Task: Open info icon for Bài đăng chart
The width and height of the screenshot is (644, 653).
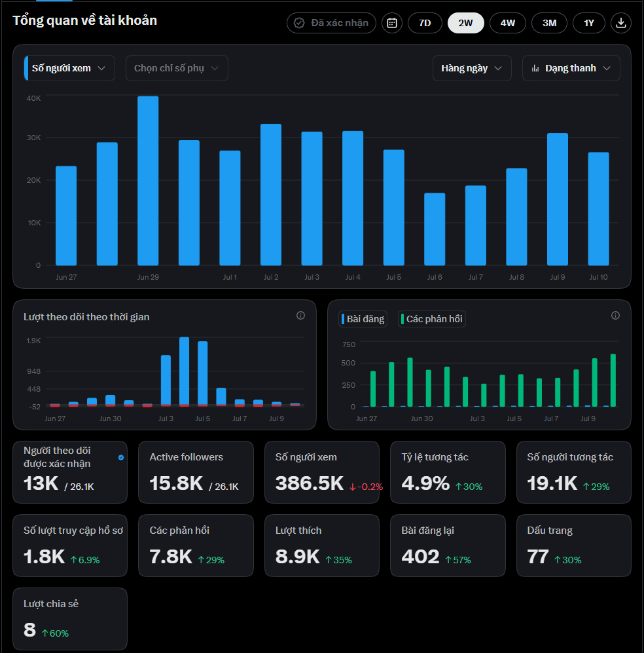Action: (x=615, y=316)
